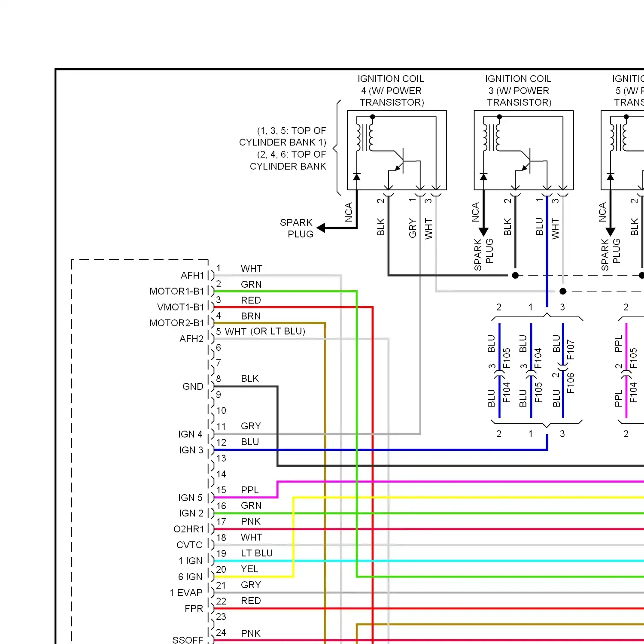Click the 1 IGN pin label

coord(190,561)
